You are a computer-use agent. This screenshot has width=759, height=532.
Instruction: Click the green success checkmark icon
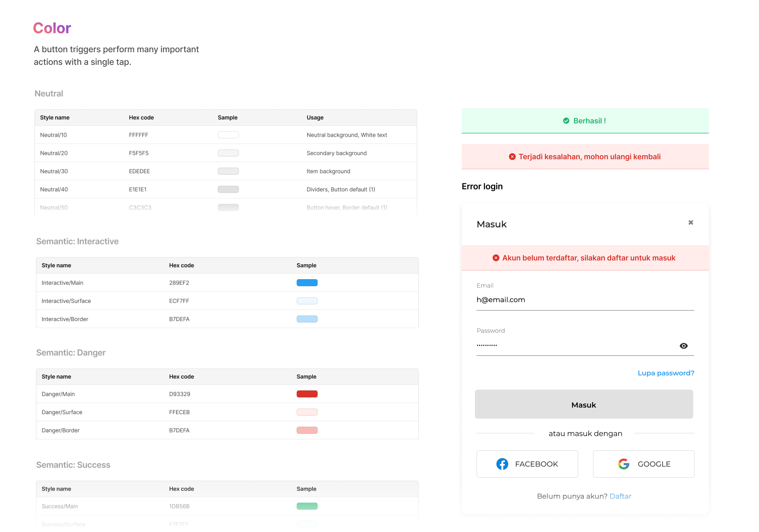point(566,121)
